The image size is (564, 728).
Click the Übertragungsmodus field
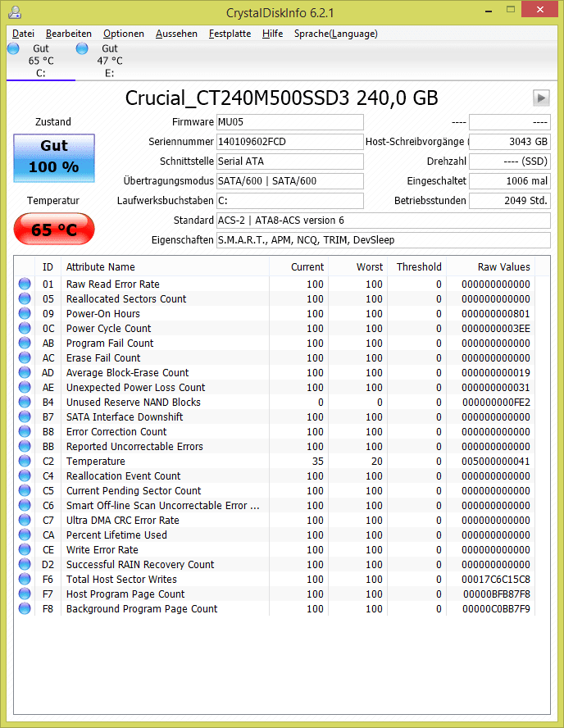point(290,181)
